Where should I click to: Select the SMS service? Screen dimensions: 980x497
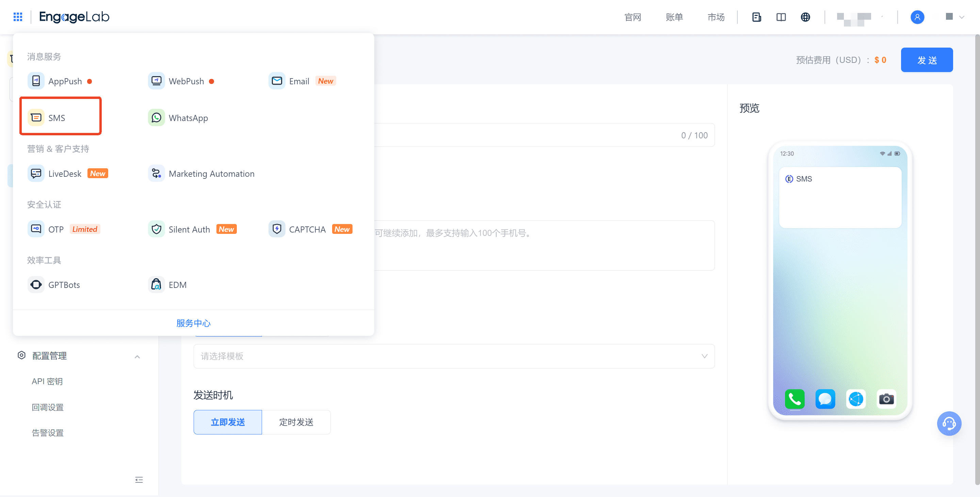pos(46,118)
